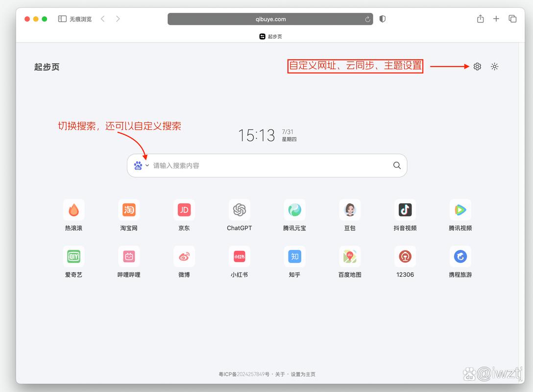Open the 小红书 shortcut icon
This screenshot has width=533, height=392.
[239, 256]
